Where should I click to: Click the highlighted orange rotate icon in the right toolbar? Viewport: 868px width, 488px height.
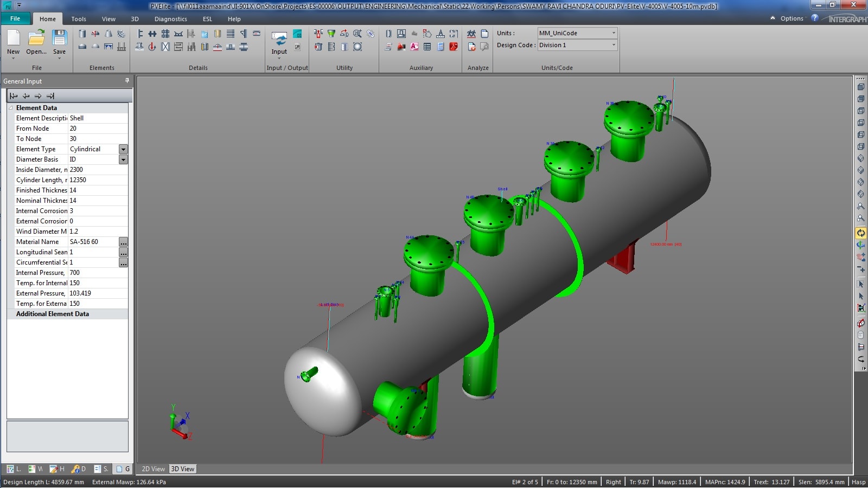coord(861,233)
